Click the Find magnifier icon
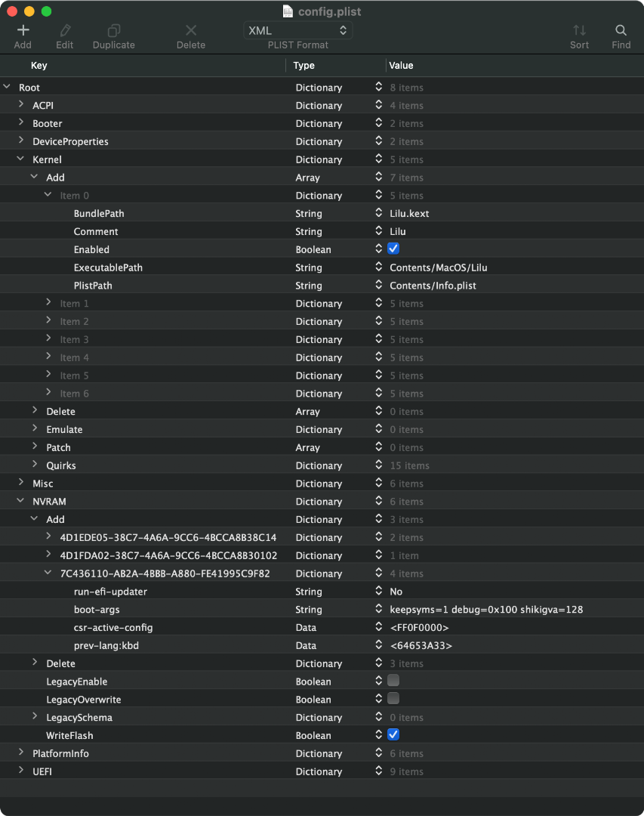The height and width of the screenshot is (816, 644). 621,31
